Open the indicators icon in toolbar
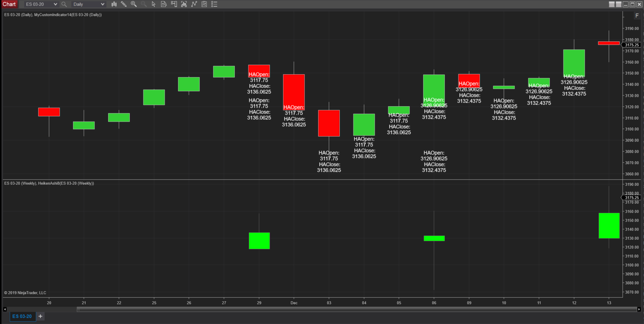 click(184, 4)
